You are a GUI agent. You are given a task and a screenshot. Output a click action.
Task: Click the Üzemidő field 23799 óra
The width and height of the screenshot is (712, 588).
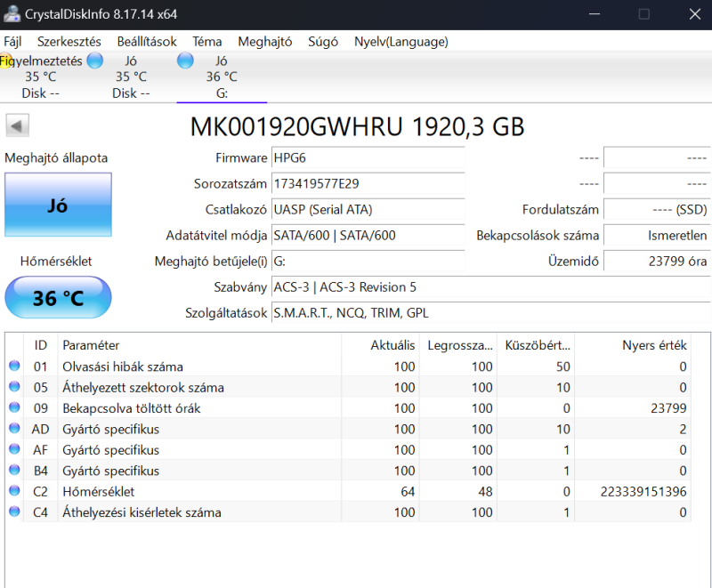click(x=657, y=262)
